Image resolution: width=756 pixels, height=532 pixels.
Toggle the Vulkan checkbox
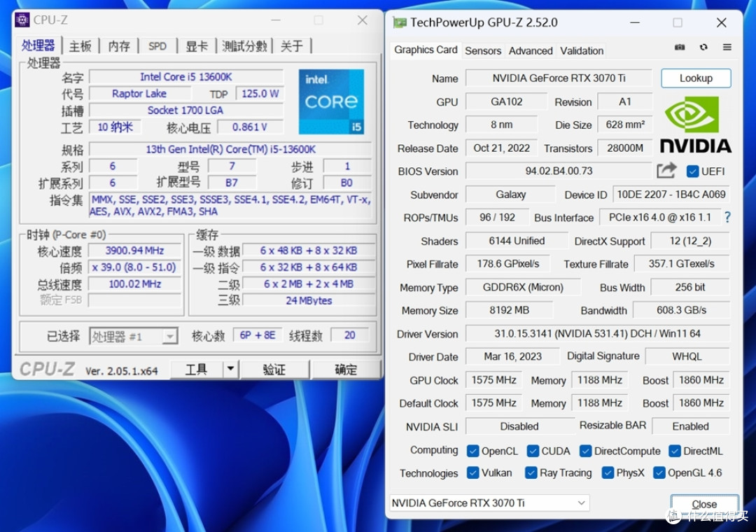(x=472, y=472)
